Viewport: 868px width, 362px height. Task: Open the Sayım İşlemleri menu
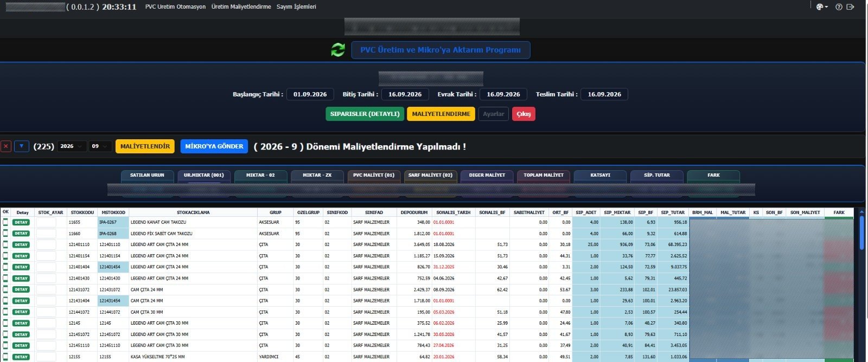tap(296, 7)
